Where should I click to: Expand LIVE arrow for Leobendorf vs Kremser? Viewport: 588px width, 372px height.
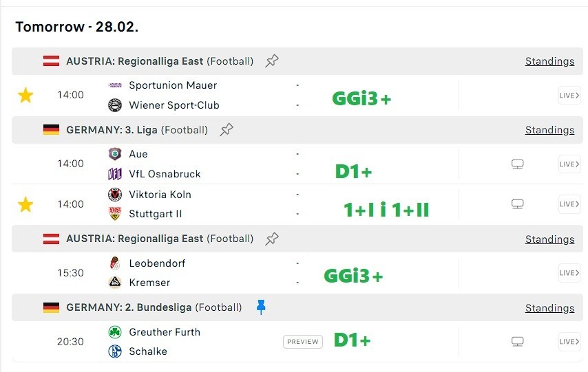[x=569, y=273]
